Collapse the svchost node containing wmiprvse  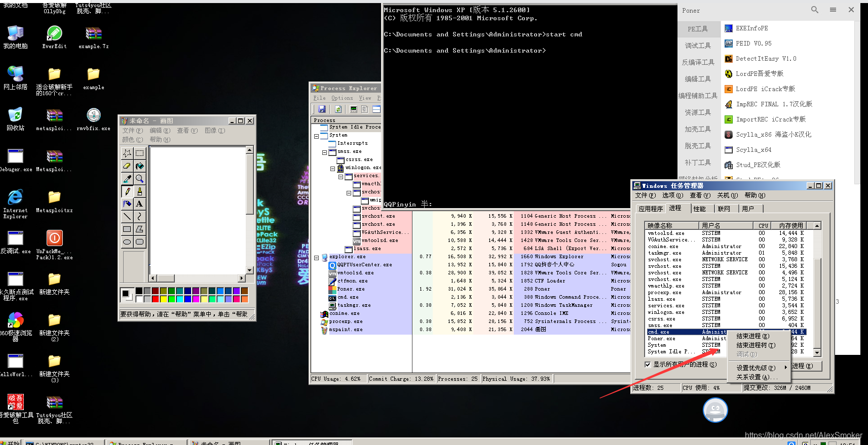pyautogui.click(x=349, y=192)
